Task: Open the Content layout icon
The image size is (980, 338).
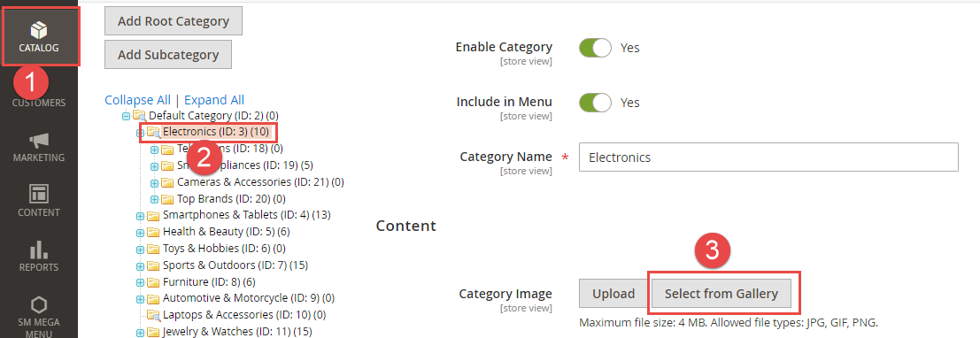Action: [39, 193]
